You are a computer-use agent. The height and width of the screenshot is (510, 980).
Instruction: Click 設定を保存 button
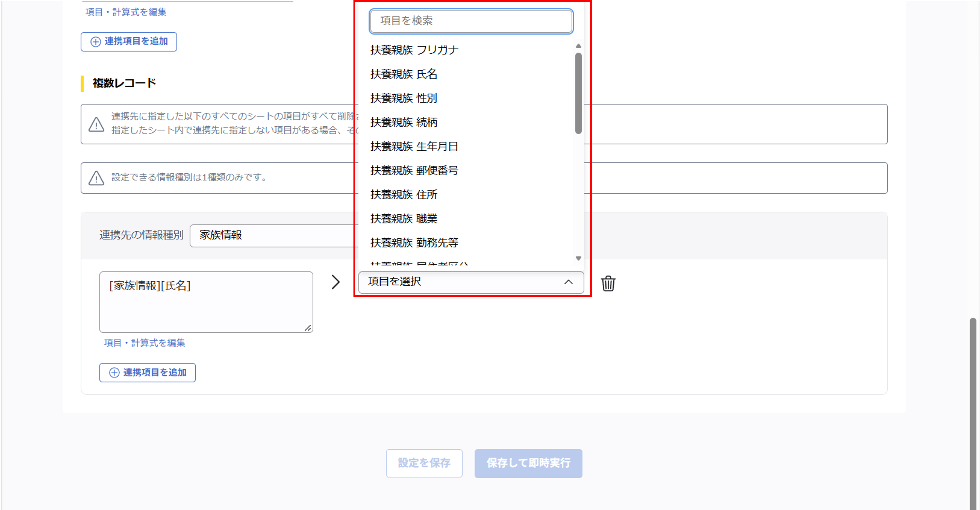pos(424,463)
